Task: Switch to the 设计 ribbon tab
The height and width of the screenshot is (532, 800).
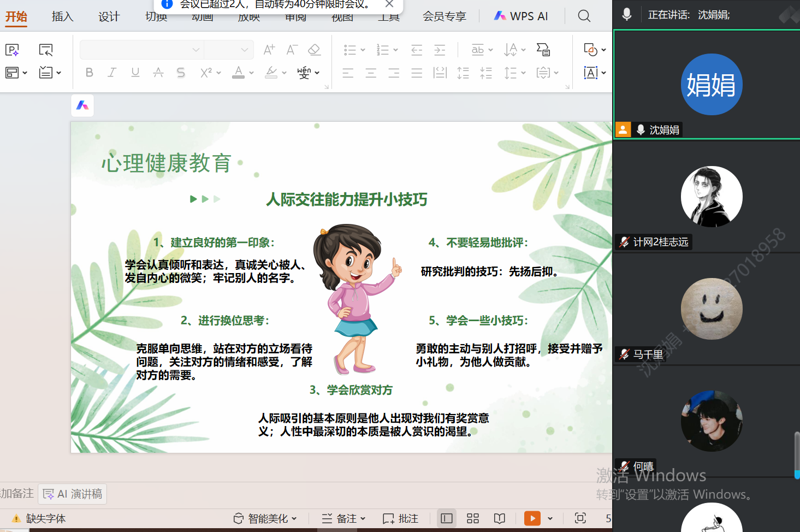Action: [109, 16]
